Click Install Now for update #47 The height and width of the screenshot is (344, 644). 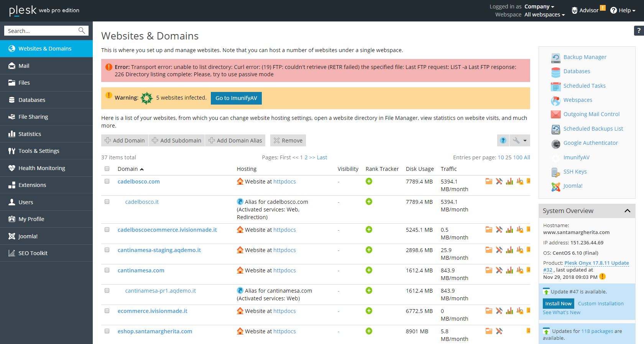pyautogui.click(x=558, y=303)
